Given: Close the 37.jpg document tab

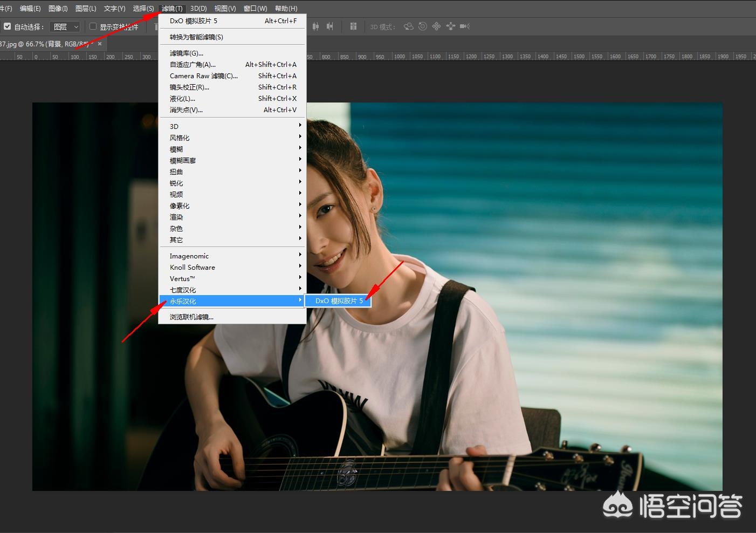Looking at the screenshot, I should pos(100,44).
